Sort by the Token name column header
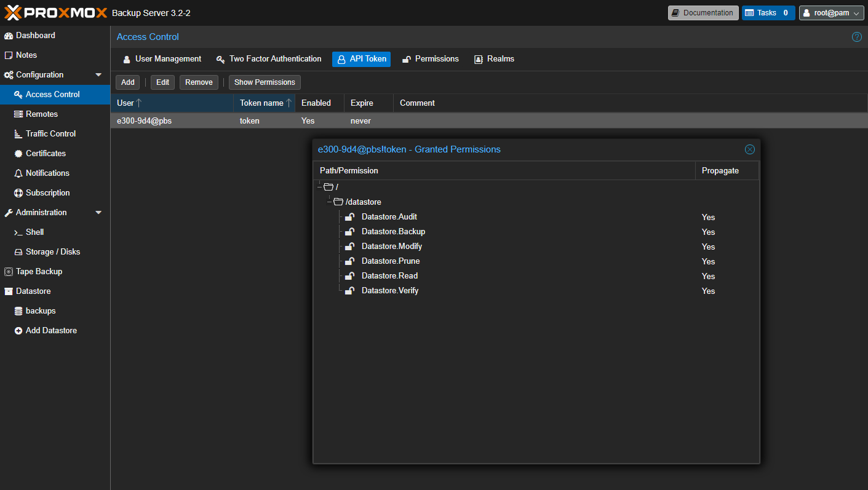The image size is (868, 490). point(264,103)
